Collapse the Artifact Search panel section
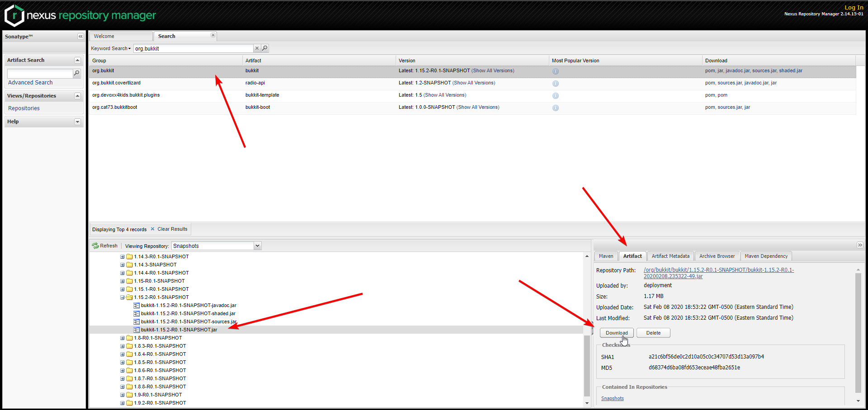Screen dimensions: 868x410 tap(77, 61)
